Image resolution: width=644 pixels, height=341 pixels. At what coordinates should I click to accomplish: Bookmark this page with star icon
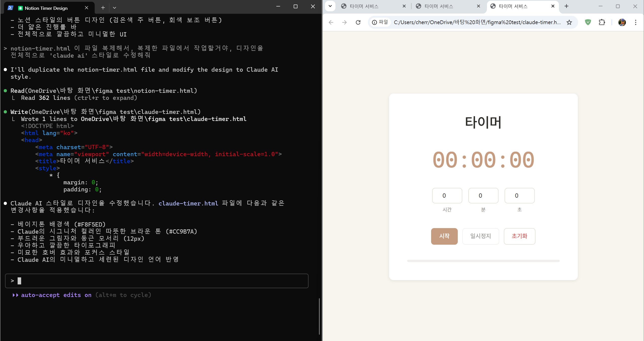tap(569, 22)
